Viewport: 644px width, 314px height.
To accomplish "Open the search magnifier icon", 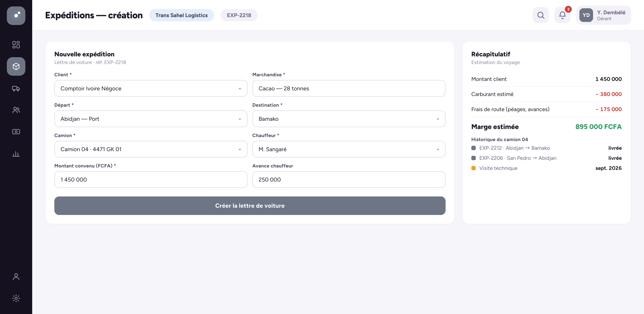I will (x=541, y=15).
